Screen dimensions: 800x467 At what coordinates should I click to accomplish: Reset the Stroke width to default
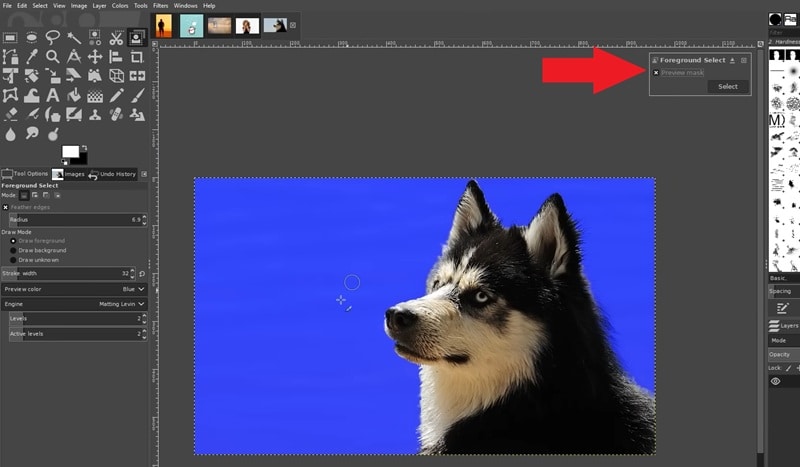(142, 274)
